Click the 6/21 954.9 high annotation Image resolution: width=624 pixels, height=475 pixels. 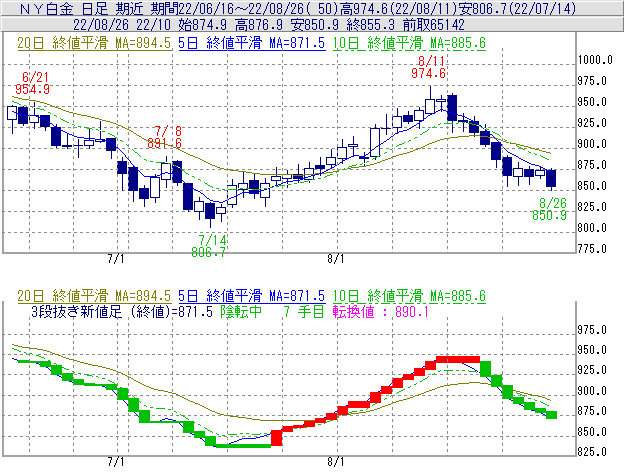[33, 83]
